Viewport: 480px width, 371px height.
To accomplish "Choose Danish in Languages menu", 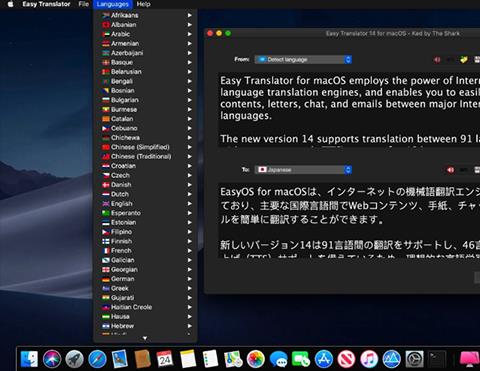I will coord(145,185).
